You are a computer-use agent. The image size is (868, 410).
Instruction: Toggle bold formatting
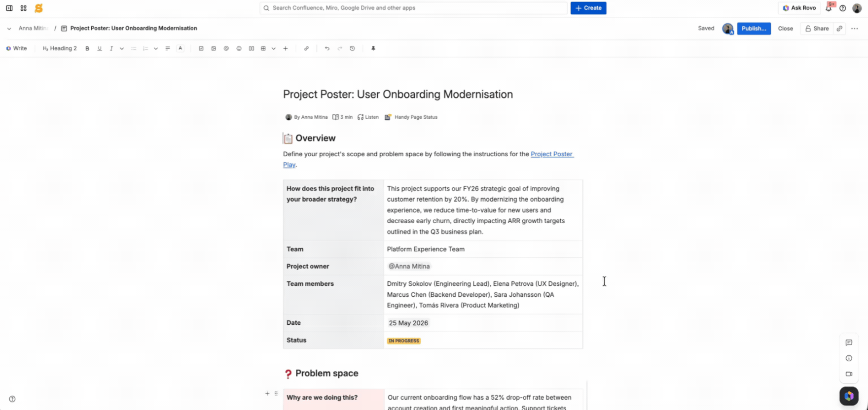click(x=87, y=48)
